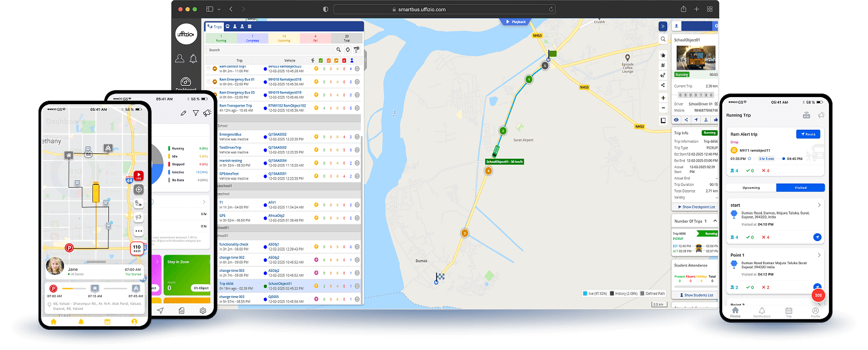The width and height of the screenshot is (868, 350).
Task: Click the share icon on map toolbar
Action: [x=663, y=85]
